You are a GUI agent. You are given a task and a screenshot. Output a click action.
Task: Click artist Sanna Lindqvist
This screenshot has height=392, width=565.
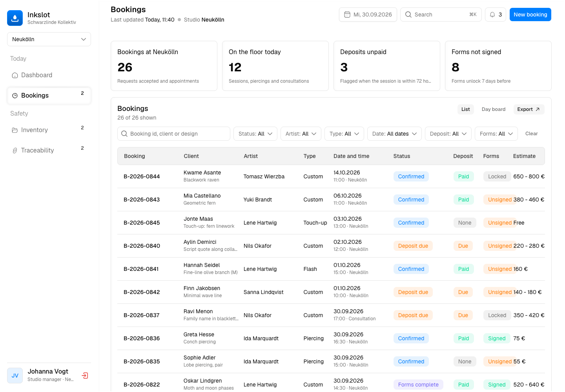[x=264, y=292]
